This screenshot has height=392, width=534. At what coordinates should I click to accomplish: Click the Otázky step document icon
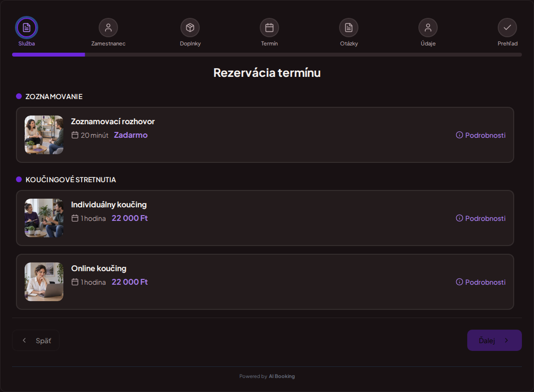349,28
